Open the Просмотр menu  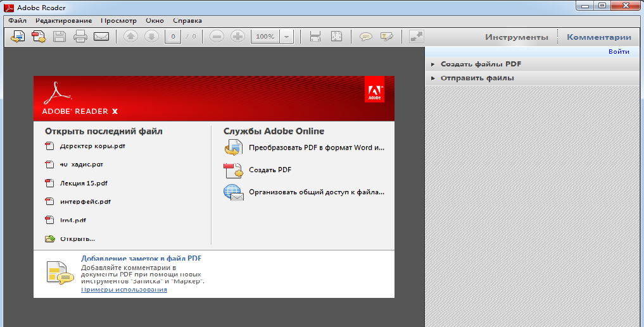pyautogui.click(x=118, y=20)
